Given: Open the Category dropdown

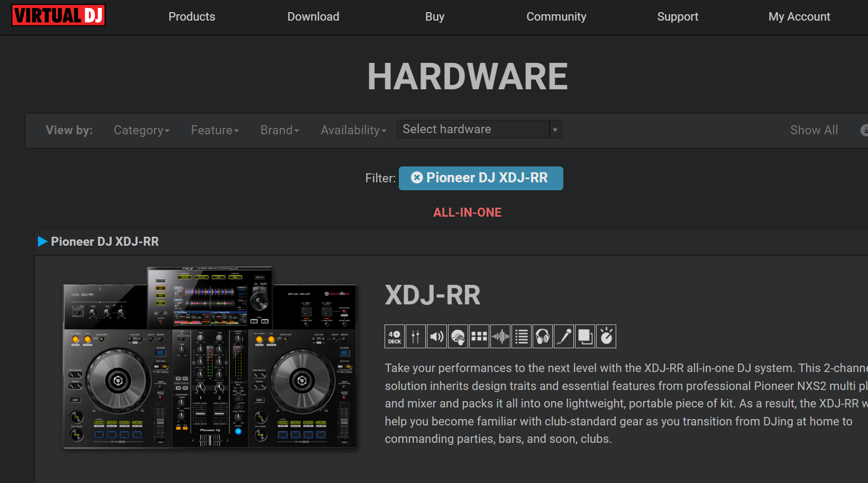Looking at the screenshot, I should tap(142, 130).
